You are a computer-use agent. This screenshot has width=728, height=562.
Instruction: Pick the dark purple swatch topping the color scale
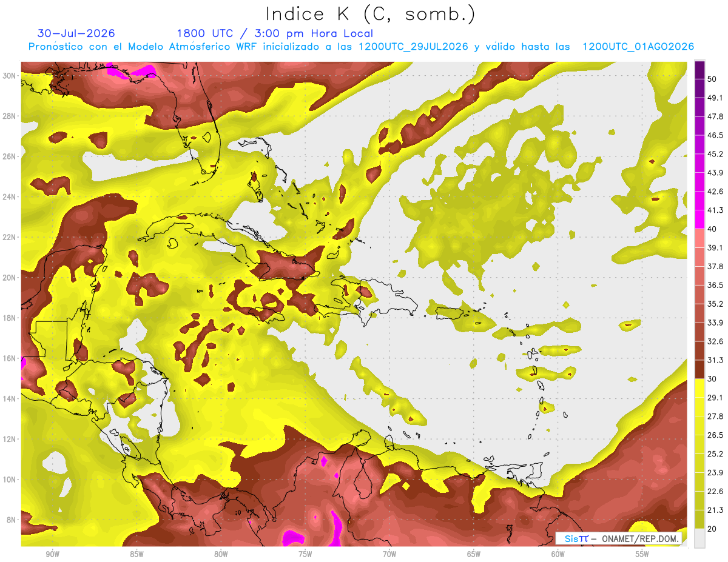[699, 70]
